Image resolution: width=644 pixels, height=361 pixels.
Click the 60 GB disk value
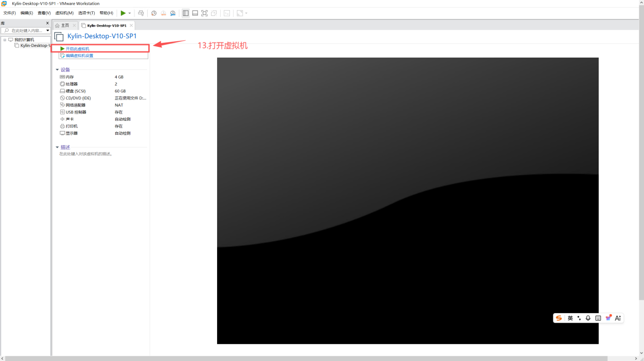coord(120,91)
